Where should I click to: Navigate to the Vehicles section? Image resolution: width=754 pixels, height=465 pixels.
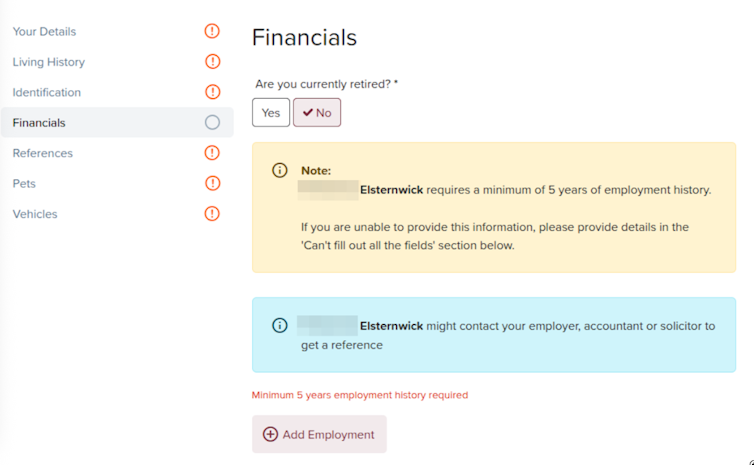coord(35,214)
